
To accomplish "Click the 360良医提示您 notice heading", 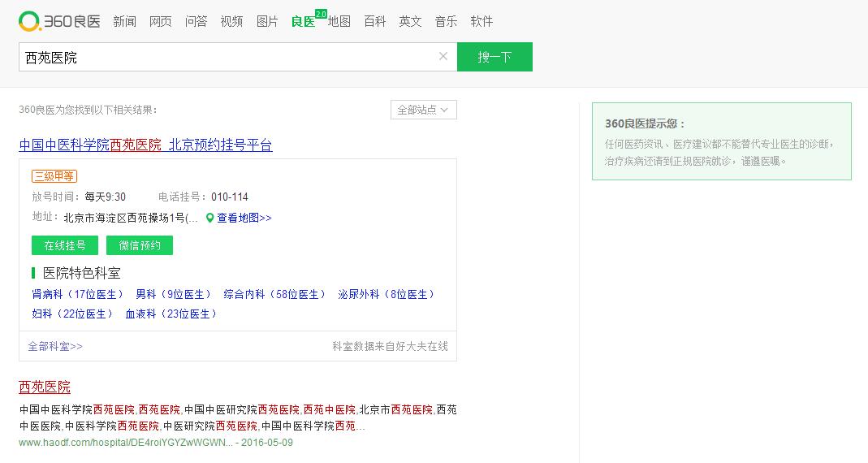I will click(645, 123).
